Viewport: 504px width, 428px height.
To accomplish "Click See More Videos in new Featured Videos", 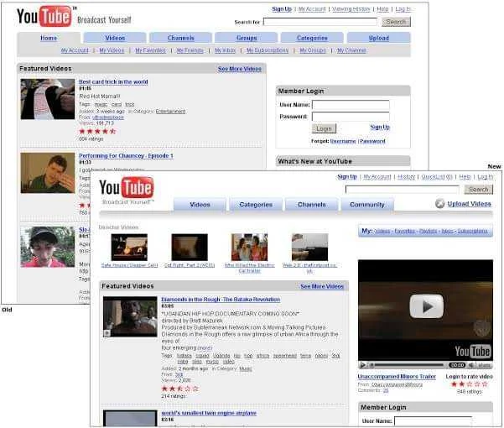I will coord(322,286).
